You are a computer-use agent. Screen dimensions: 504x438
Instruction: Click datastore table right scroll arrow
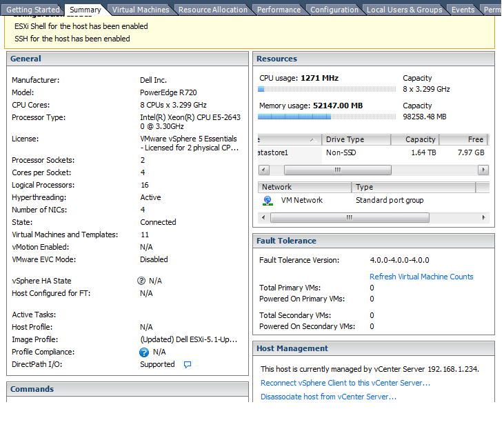tap(483, 170)
